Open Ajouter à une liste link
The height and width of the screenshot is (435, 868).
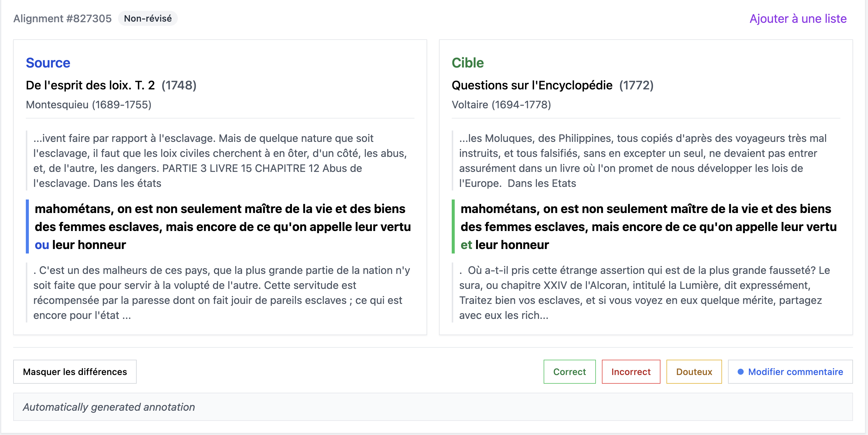[x=798, y=19]
